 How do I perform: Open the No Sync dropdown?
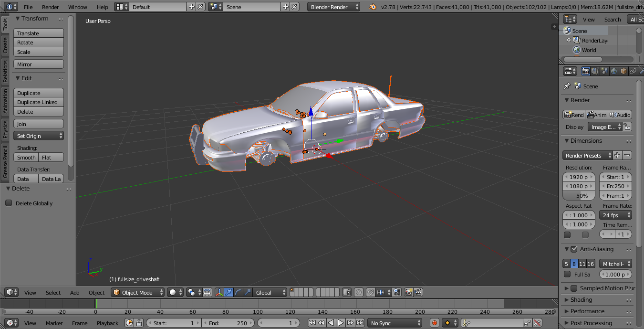coord(395,323)
